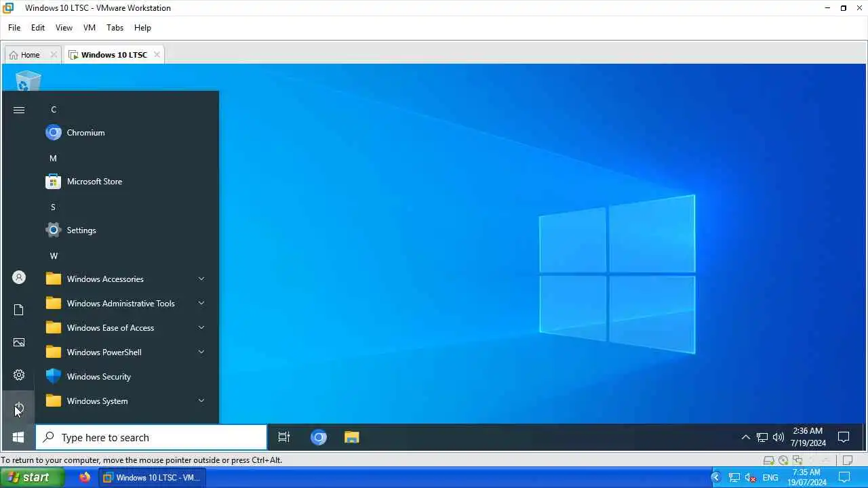
Task: Open Firefox from the host taskbar
Action: [x=85, y=477]
